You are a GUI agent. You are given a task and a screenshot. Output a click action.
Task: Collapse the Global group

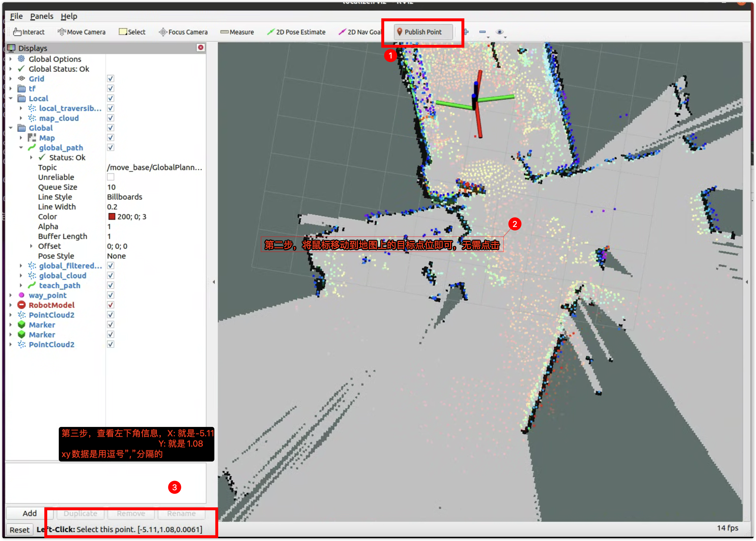coord(10,128)
